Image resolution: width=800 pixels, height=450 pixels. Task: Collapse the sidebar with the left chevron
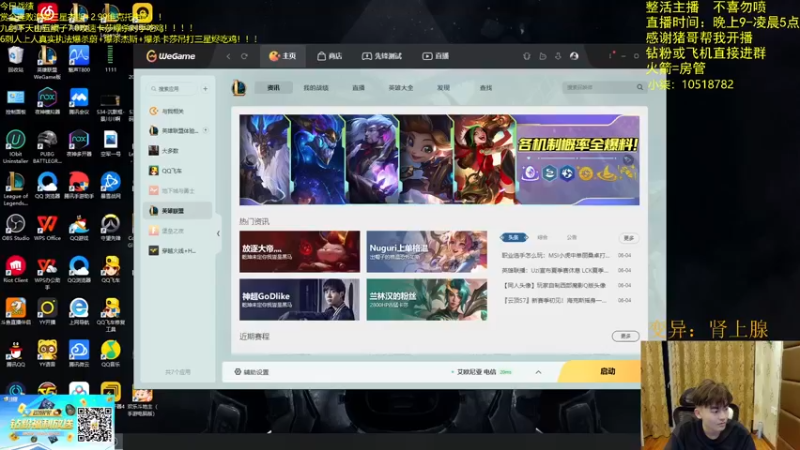point(218,234)
